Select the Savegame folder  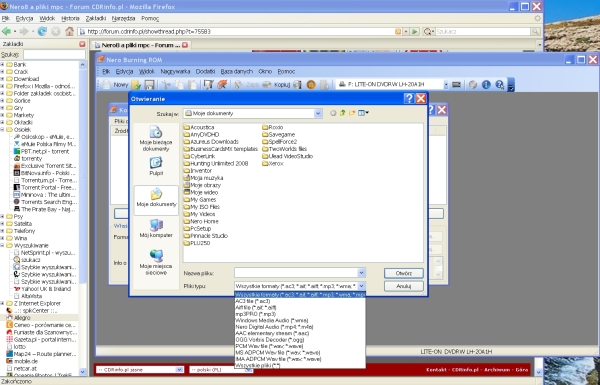tap(279, 134)
